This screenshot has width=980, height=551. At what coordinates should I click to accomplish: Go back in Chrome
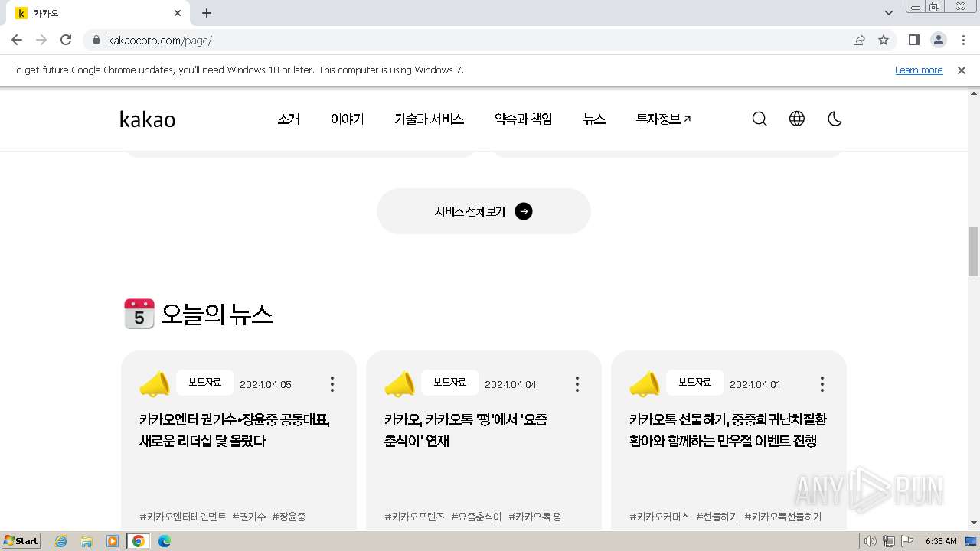pos(17,40)
